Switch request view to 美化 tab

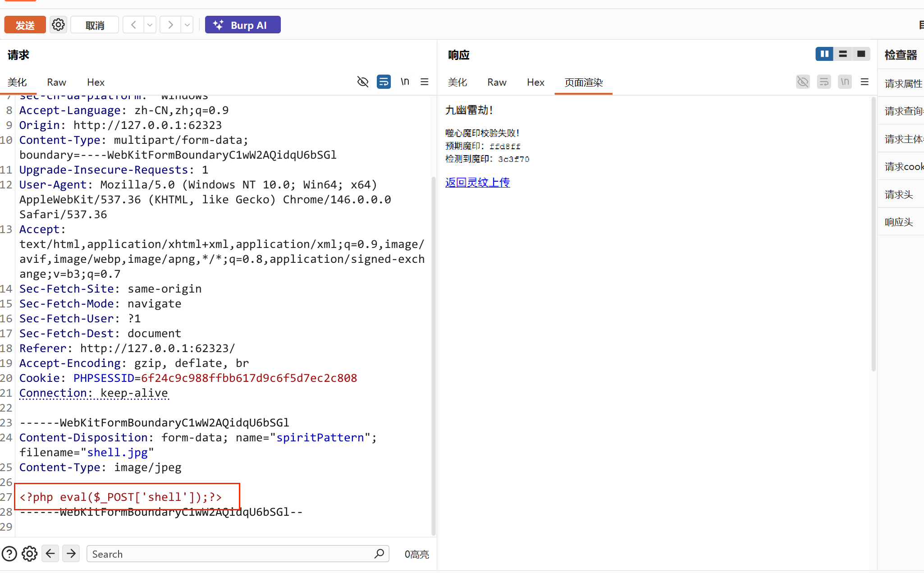pyautogui.click(x=17, y=82)
